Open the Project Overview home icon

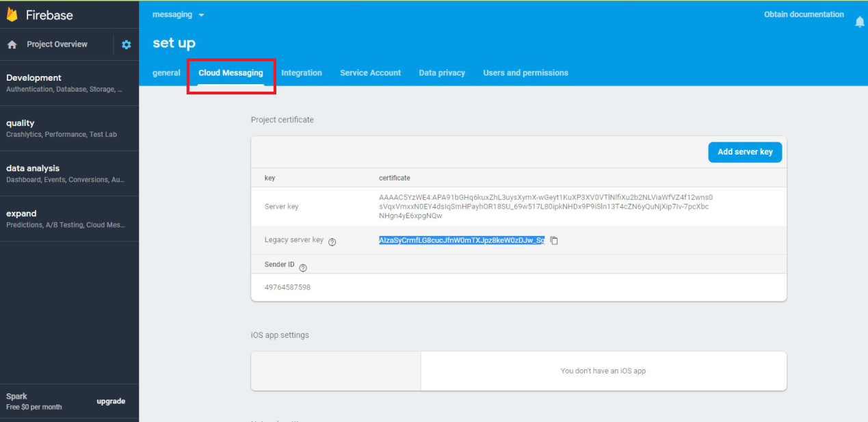pyautogui.click(x=12, y=44)
